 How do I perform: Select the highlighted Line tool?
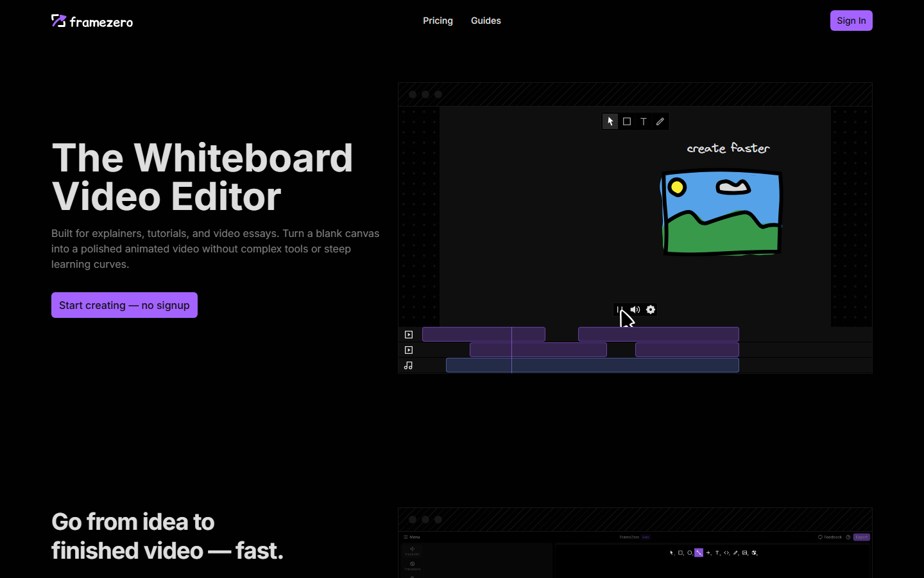699,552
